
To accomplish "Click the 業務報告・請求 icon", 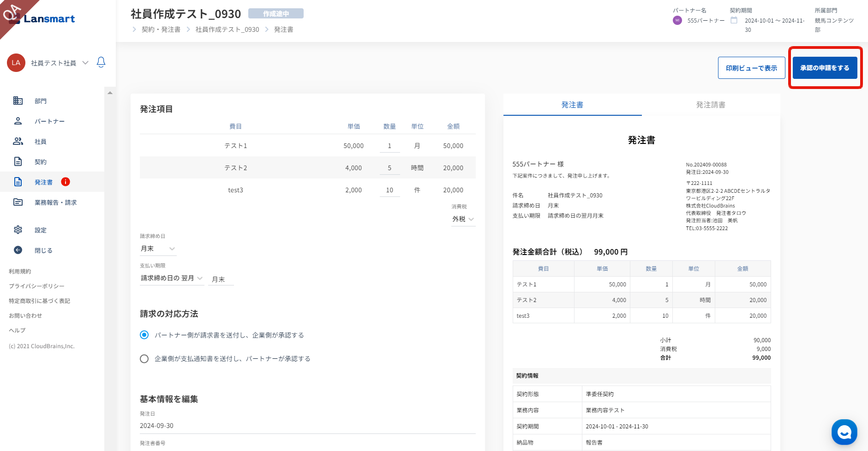I will 18,202.
